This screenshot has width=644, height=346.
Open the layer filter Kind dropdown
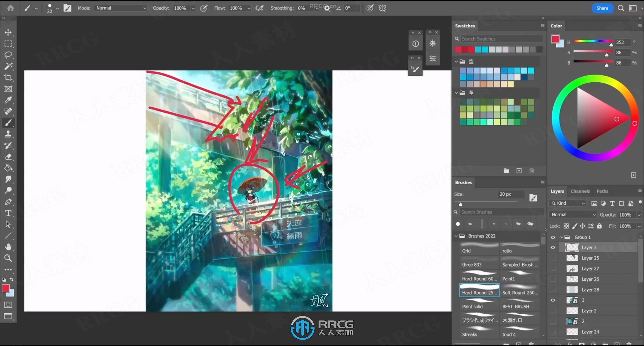tap(568, 203)
